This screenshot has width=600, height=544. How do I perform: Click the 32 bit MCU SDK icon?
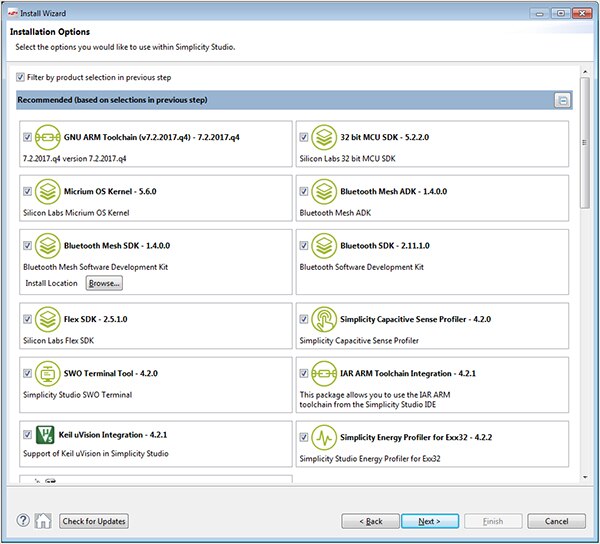(x=323, y=137)
